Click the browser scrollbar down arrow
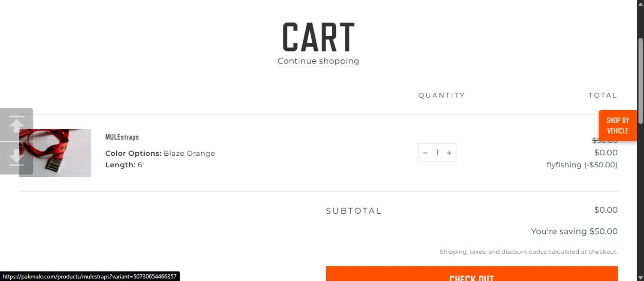644x281 pixels. pos(640,277)
